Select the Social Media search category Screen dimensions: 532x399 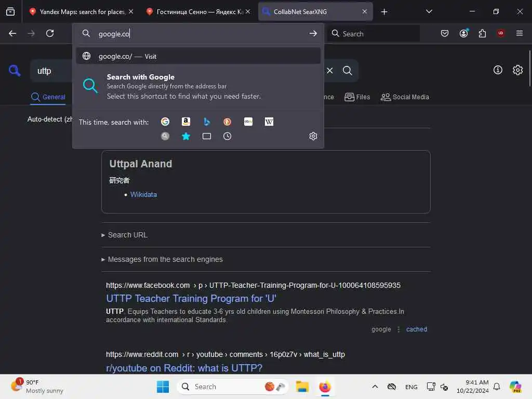[405, 97]
